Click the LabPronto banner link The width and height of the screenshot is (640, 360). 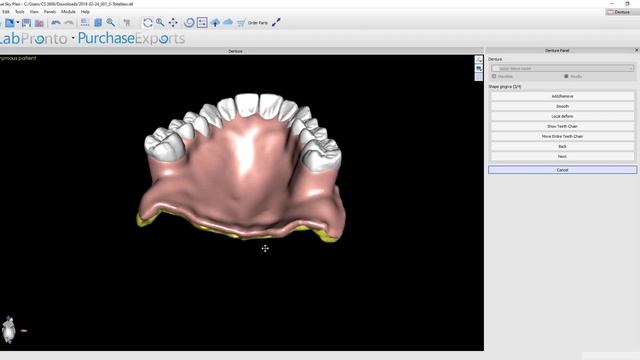(33, 39)
